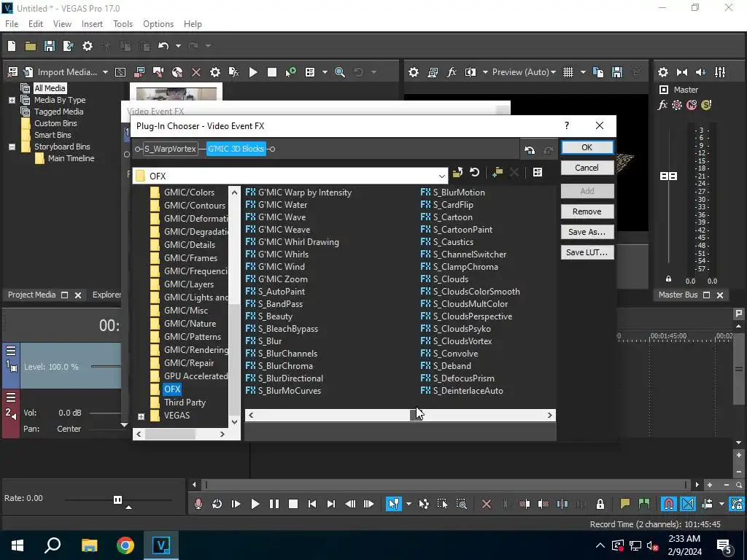Toggle Master Bus fader lock icon
747x560 pixels.
coord(668,279)
